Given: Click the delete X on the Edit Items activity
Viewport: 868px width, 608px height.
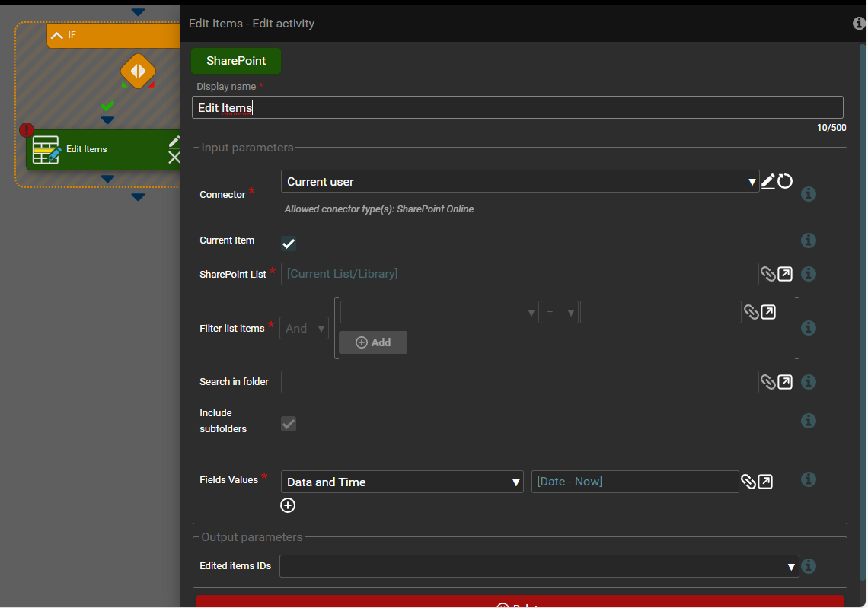Looking at the screenshot, I should [x=174, y=158].
